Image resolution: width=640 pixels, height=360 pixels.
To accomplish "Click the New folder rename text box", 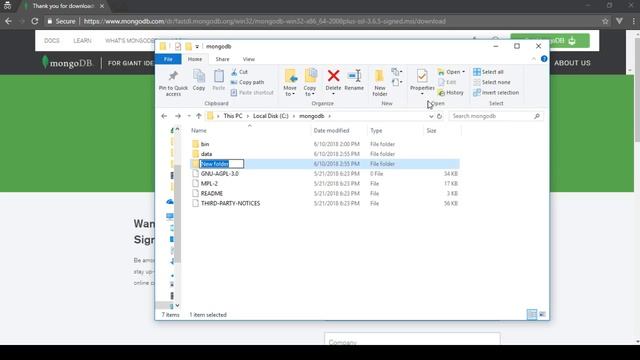I will click(x=222, y=164).
